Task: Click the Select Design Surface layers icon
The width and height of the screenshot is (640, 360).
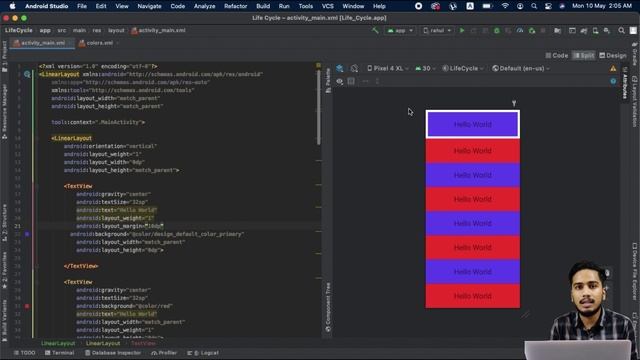Action: pyautogui.click(x=340, y=69)
